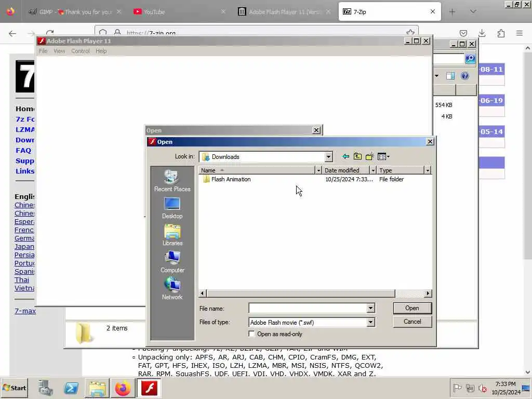Image resolution: width=532 pixels, height=399 pixels.
Task: Go back to last folder visited
Action: [x=345, y=156]
